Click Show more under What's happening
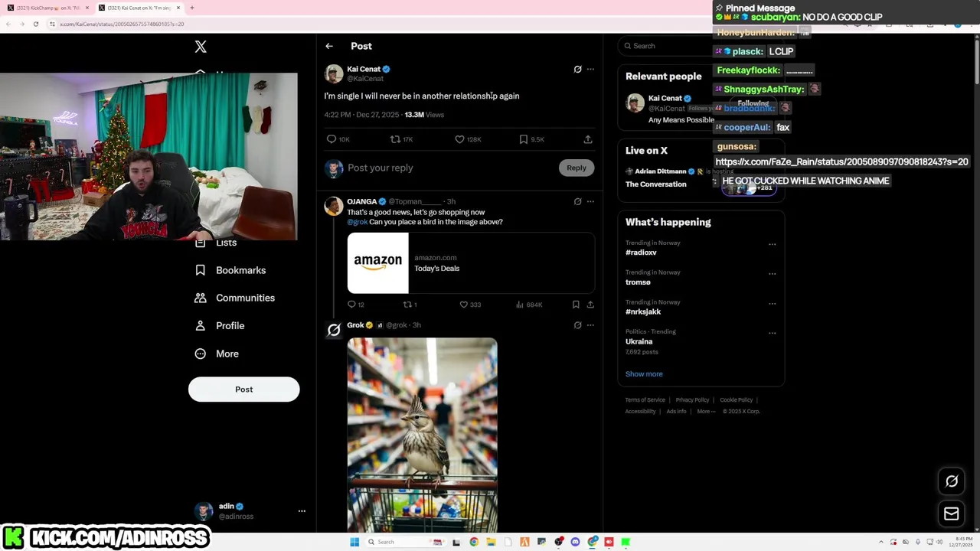 [x=644, y=374]
